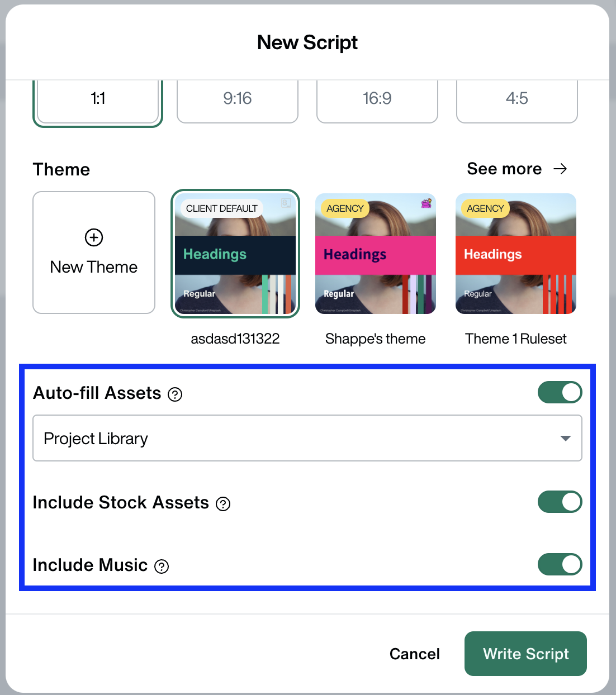Disable the Include Stock Assets switch
Screen dimensions: 616x695
[x=560, y=502]
